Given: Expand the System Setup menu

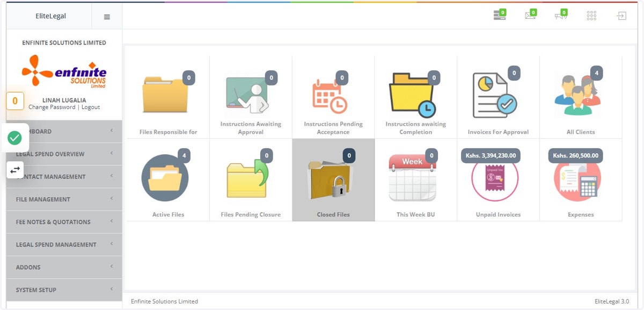Looking at the screenshot, I should coord(64,290).
